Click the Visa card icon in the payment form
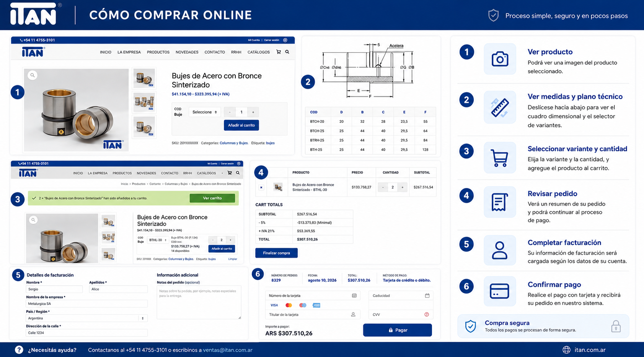Screen dimensions: 644x357 click(x=274, y=305)
